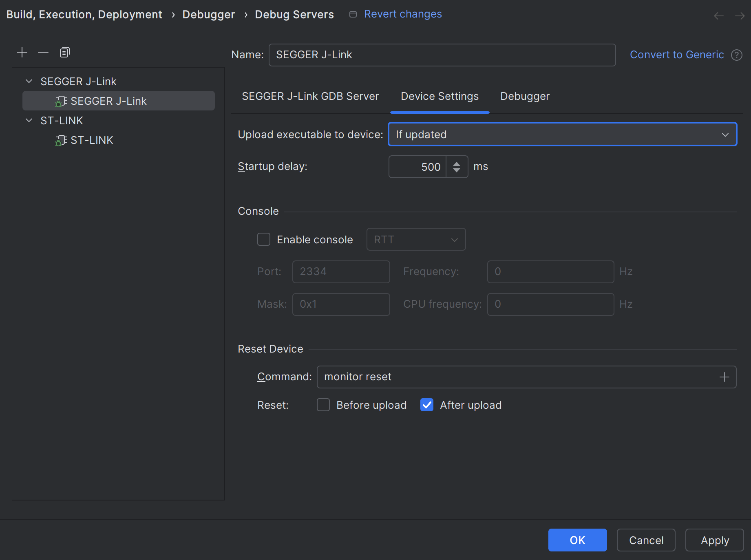Collapse the ST-LINK tree group
The image size is (751, 560).
point(29,121)
